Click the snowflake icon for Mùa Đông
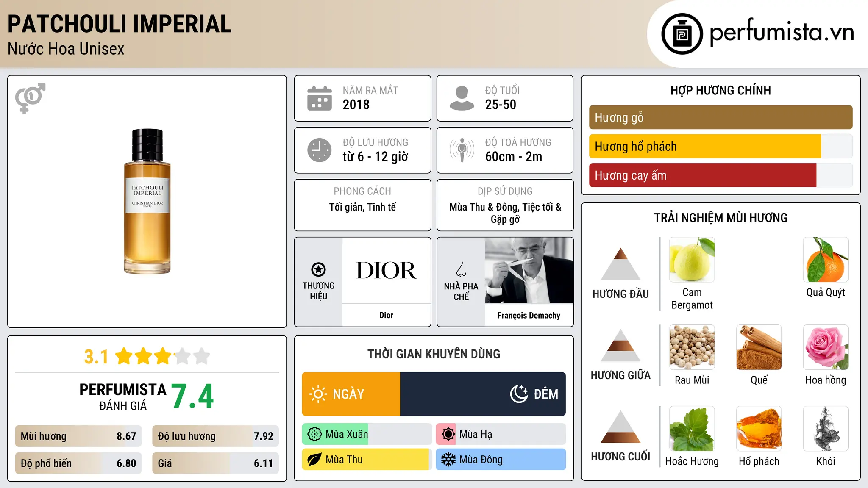This screenshot has height=488, width=868. pos(448,460)
